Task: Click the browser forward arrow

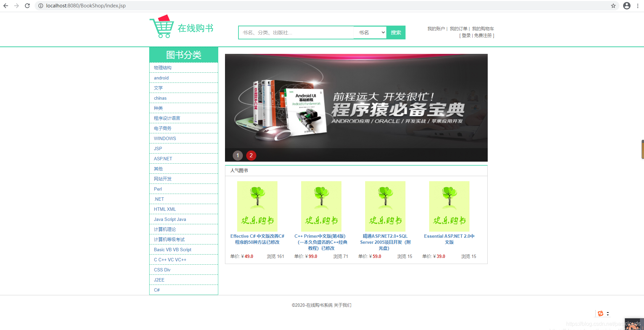Action: click(x=17, y=6)
